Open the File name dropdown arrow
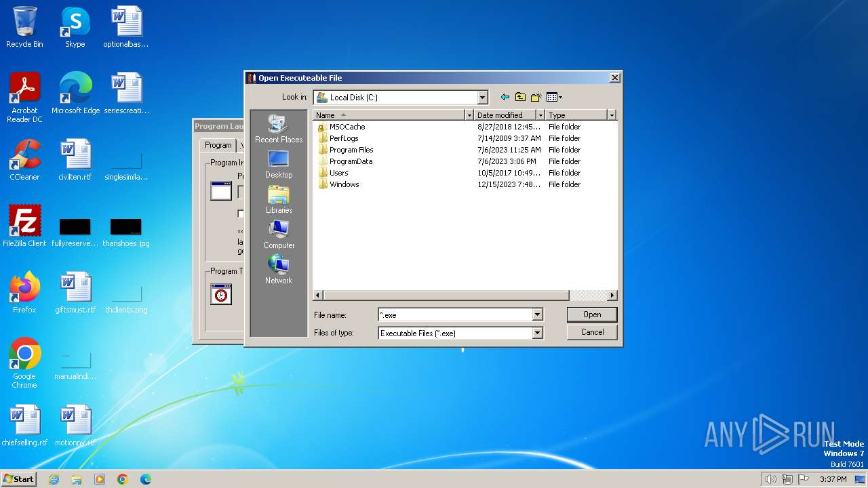This screenshot has height=488, width=868. [x=537, y=314]
